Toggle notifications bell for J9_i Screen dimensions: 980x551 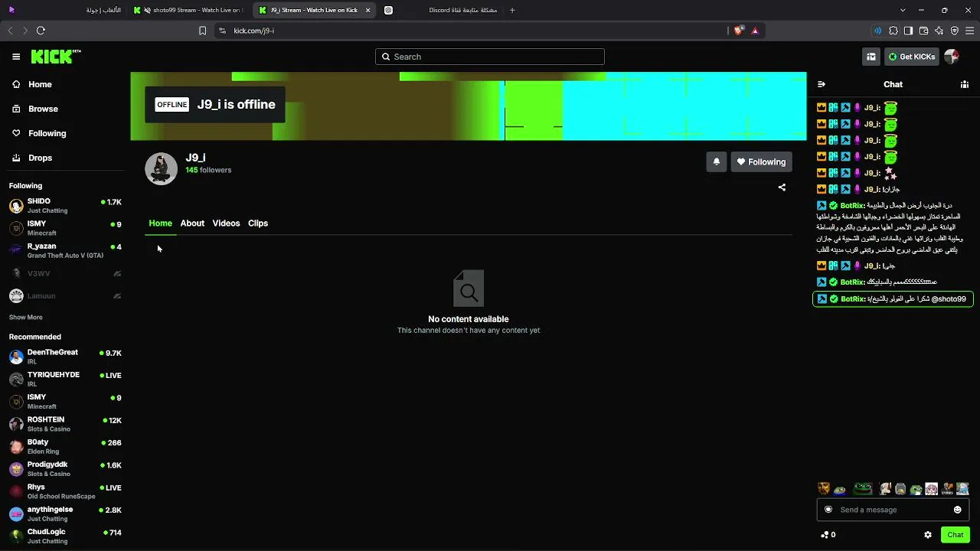point(717,161)
